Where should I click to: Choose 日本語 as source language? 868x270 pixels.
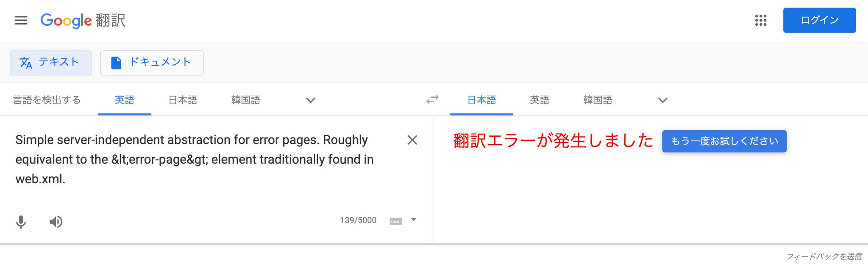click(183, 100)
